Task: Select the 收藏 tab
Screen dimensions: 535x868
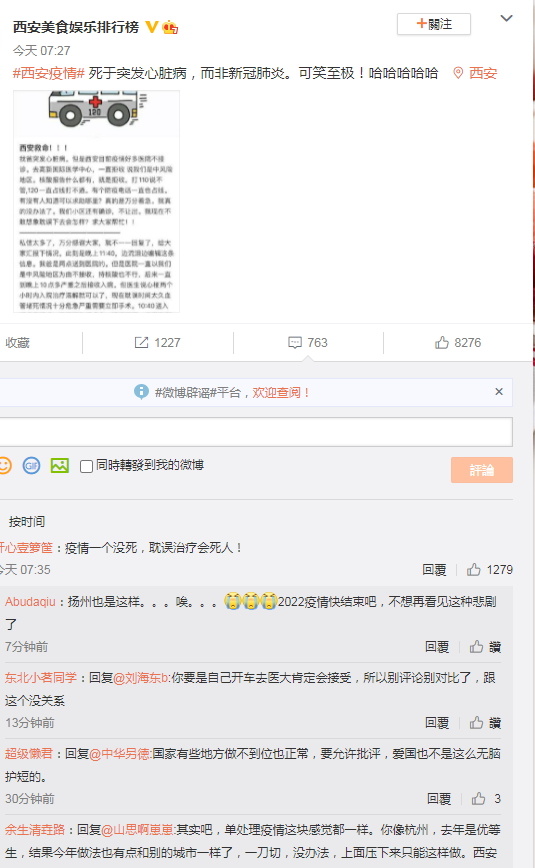Action: (x=17, y=343)
